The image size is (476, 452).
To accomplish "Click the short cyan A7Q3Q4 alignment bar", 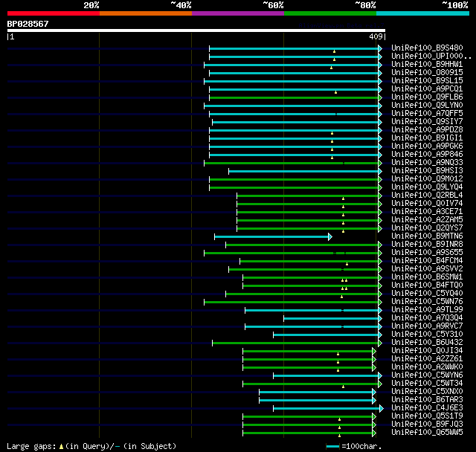I will pyautogui.click(x=331, y=318).
